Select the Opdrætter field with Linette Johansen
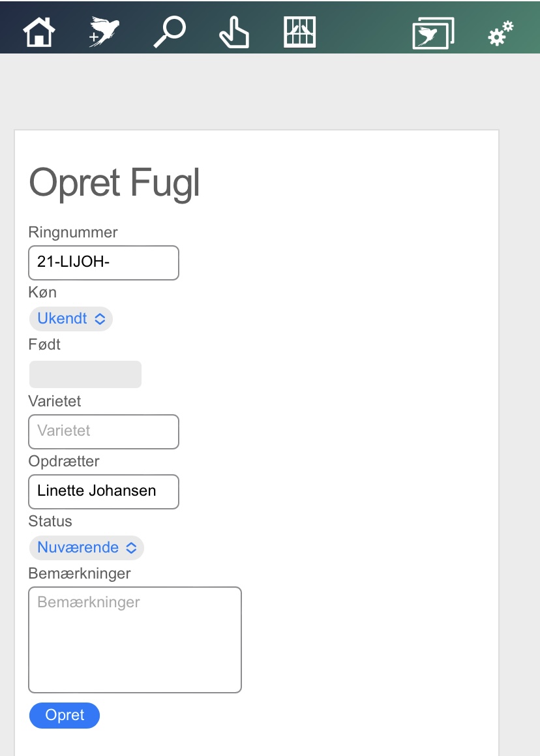 [x=104, y=492]
